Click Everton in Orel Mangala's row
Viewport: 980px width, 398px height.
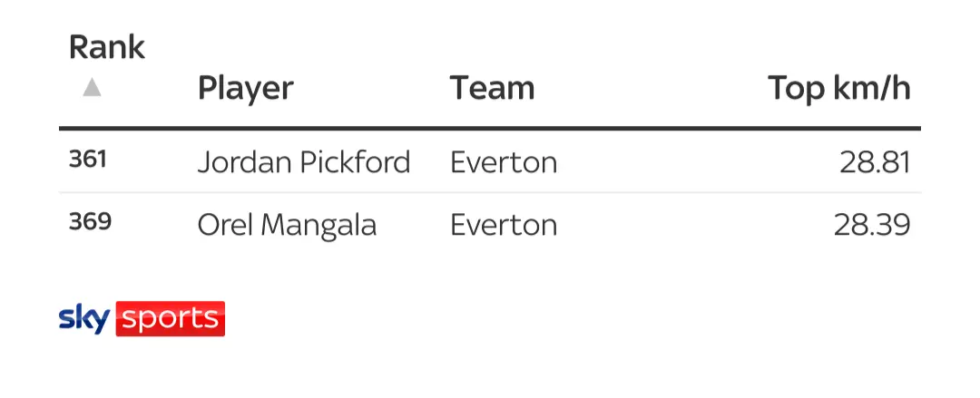(504, 224)
